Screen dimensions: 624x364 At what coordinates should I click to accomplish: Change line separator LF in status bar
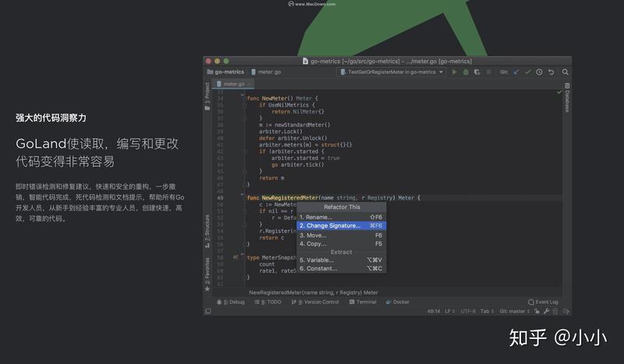tap(450, 311)
